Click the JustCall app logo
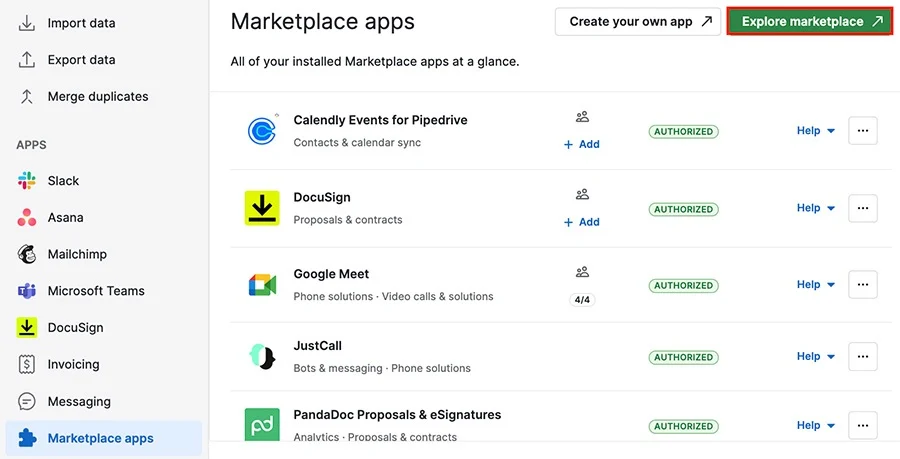 pos(262,356)
